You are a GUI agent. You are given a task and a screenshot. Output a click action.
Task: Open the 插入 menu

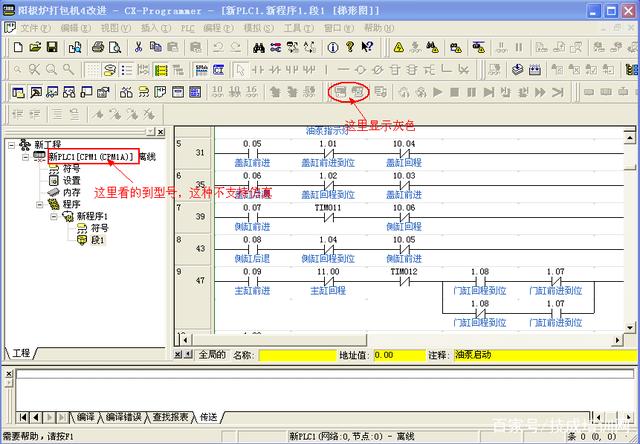[156, 28]
